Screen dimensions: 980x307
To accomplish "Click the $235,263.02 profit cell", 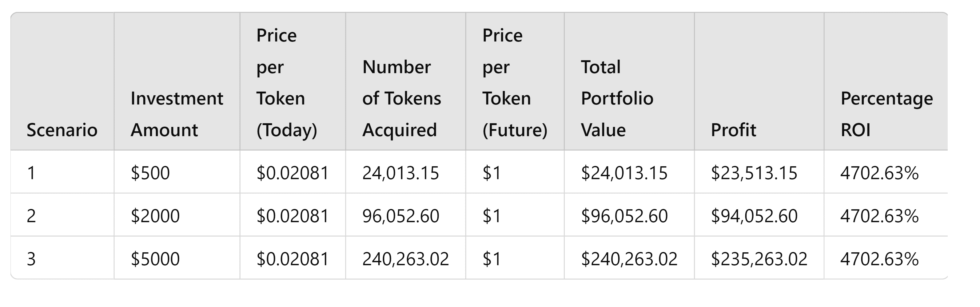I will point(759,259).
